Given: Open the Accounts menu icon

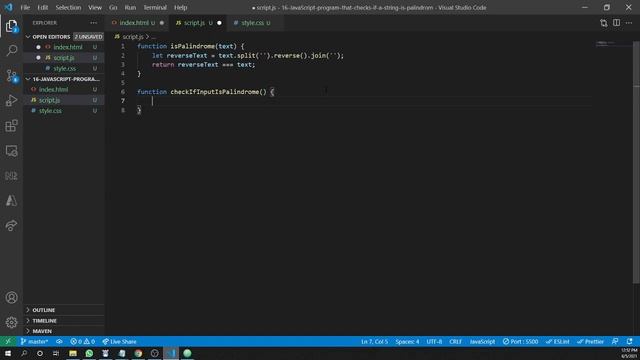Looking at the screenshot, I should (x=11, y=298).
